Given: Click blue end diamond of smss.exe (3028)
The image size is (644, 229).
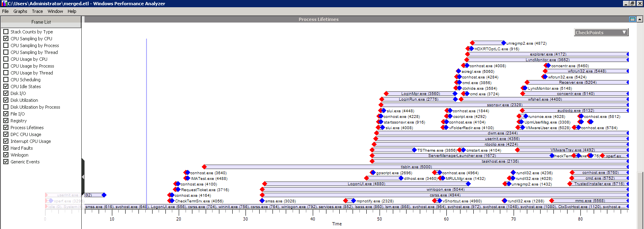Looking at the screenshot, I should click(262, 200).
